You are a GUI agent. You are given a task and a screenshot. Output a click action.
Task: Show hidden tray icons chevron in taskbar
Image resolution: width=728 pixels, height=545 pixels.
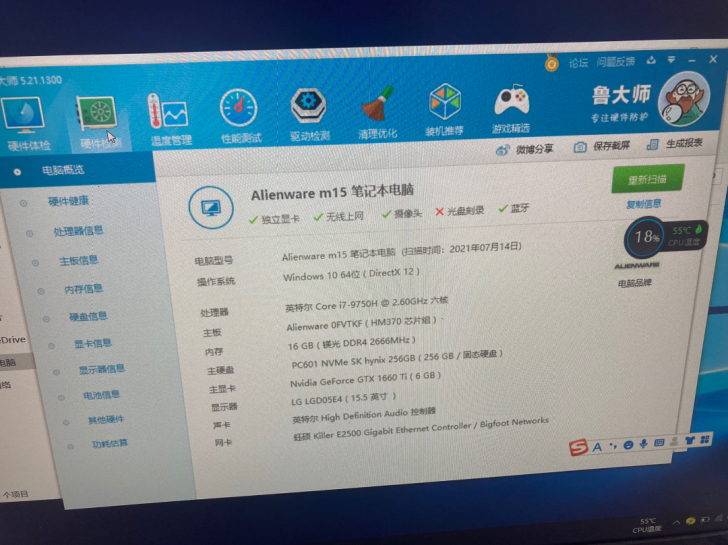676,522
